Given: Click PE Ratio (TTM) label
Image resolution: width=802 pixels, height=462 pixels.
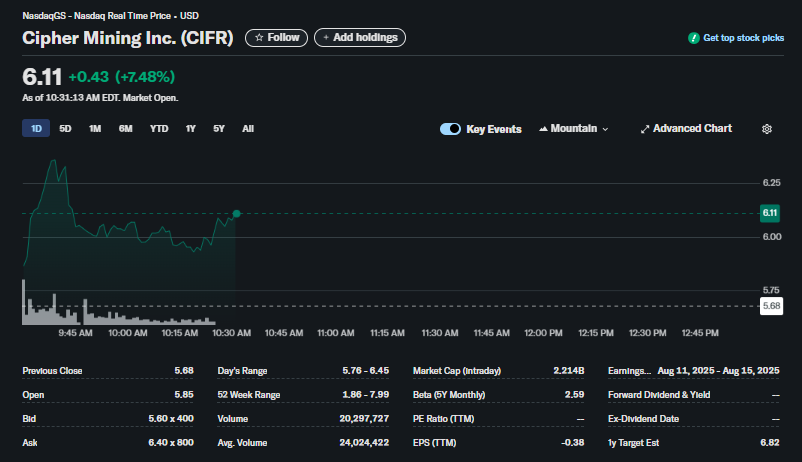Looking at the screenshot, I should click(x=443, y=419).
